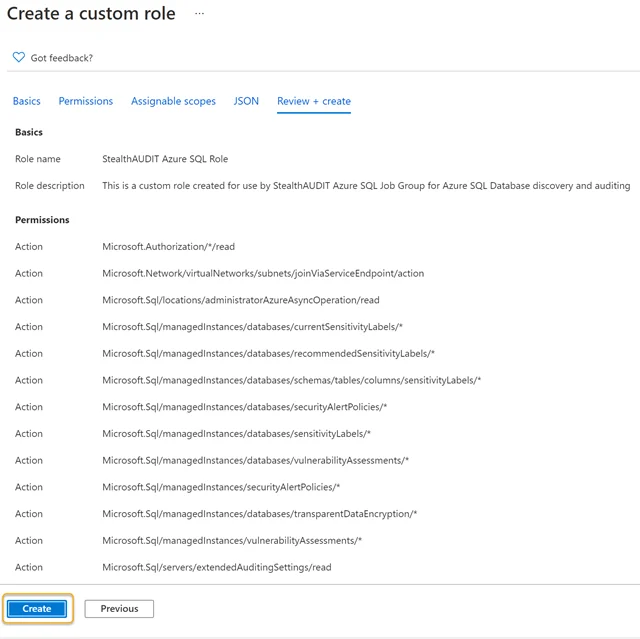Select the databases/sensitivityLabels/* permission

point(236,434)
